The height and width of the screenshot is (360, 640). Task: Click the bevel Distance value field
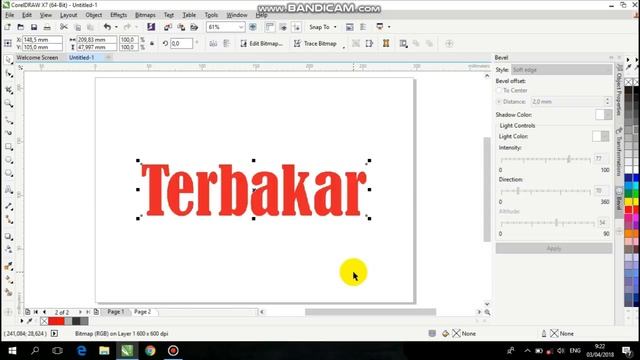tap(567, 101)
